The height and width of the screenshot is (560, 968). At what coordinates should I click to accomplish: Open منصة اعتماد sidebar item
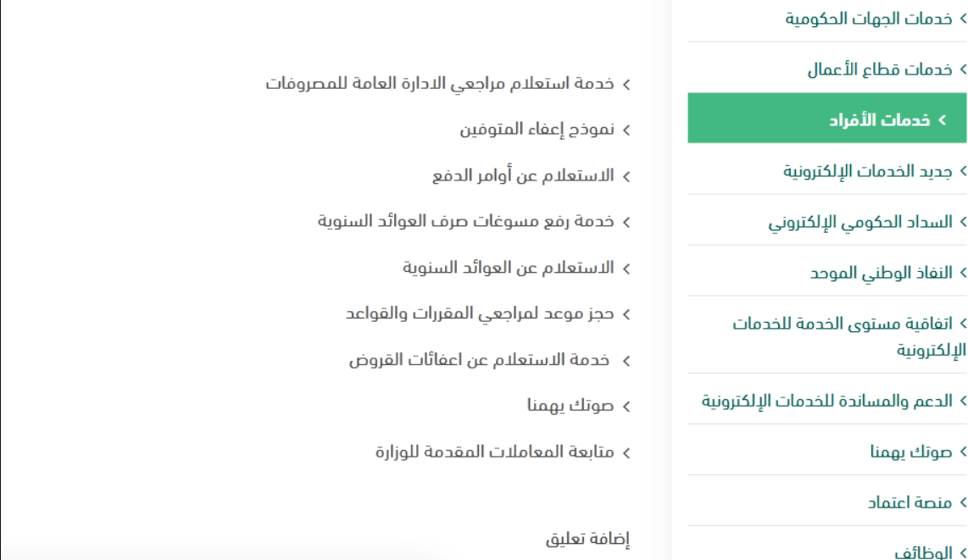(x=910, y=502)
